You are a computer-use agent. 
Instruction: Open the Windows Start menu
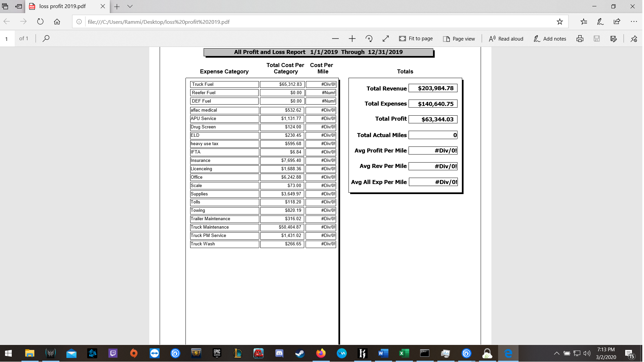8,353
